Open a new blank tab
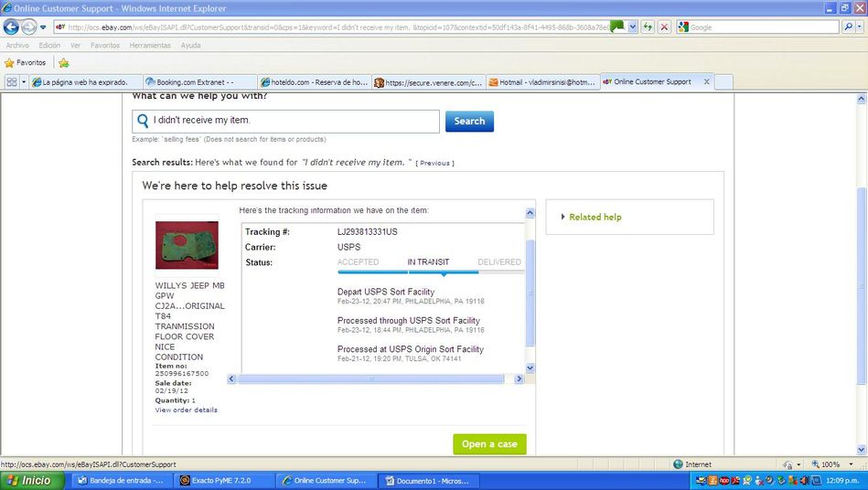Viewport: 868px width, 490px height. pyautogui.click(x=723, y=82)
